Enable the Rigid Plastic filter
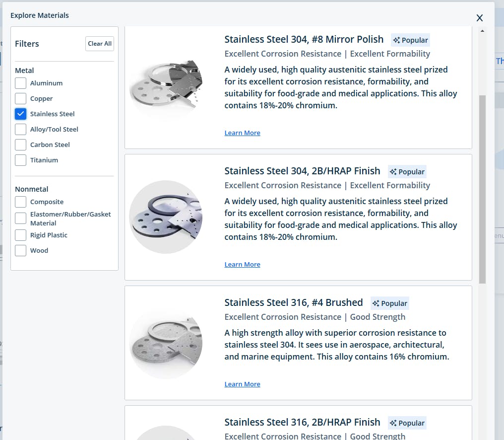504x440 pixels. (20, 235)
